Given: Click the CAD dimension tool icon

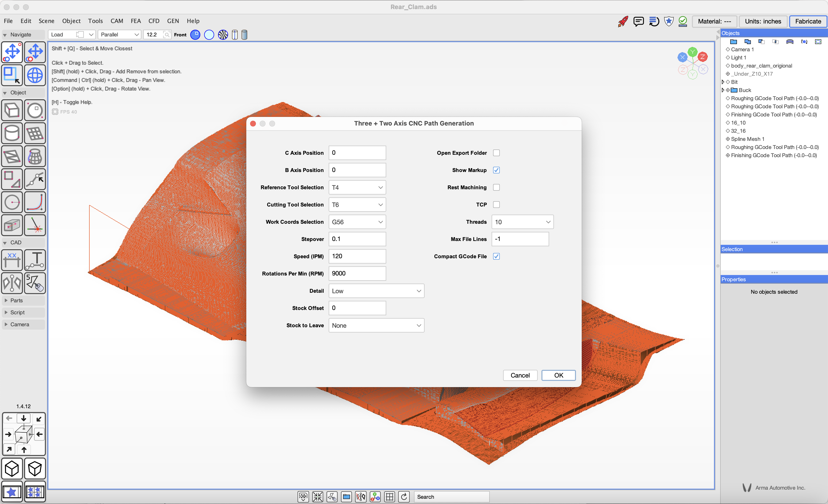Looking at the screenshot, I should [12, 260].
